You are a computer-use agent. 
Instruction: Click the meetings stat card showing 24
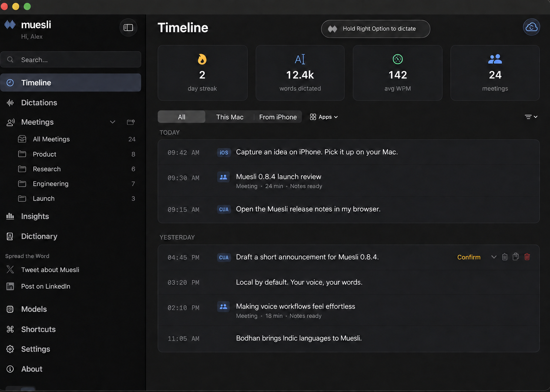(495, 73)
